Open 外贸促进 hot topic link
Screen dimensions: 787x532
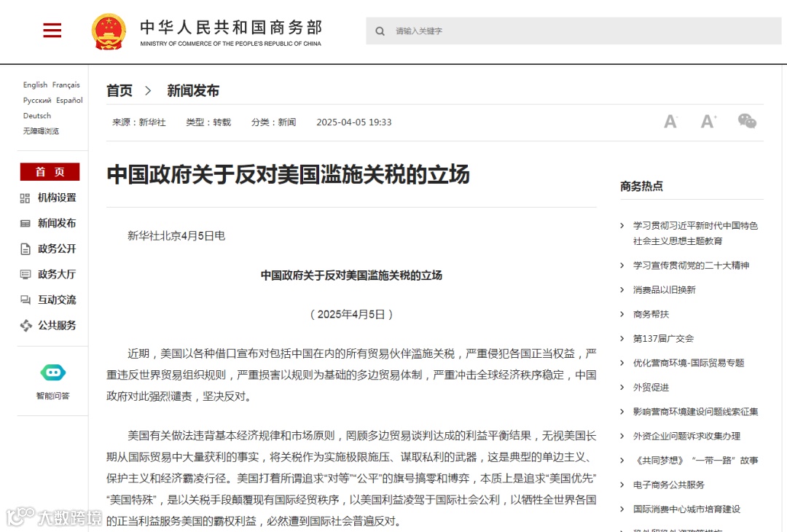click(651, 388)
